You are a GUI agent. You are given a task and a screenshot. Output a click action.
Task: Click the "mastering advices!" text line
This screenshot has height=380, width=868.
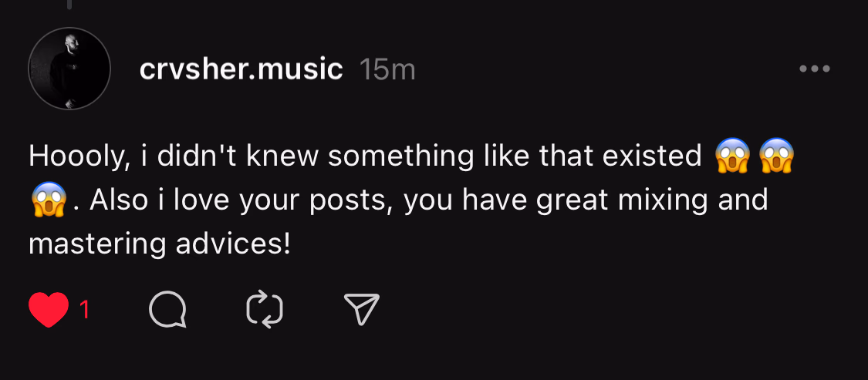[x=160, y=244]
